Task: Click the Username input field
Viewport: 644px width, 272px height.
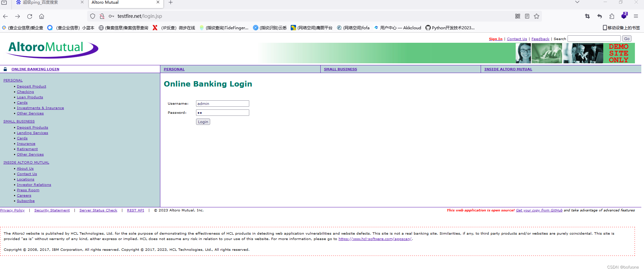Action: (x=223, y=104)
